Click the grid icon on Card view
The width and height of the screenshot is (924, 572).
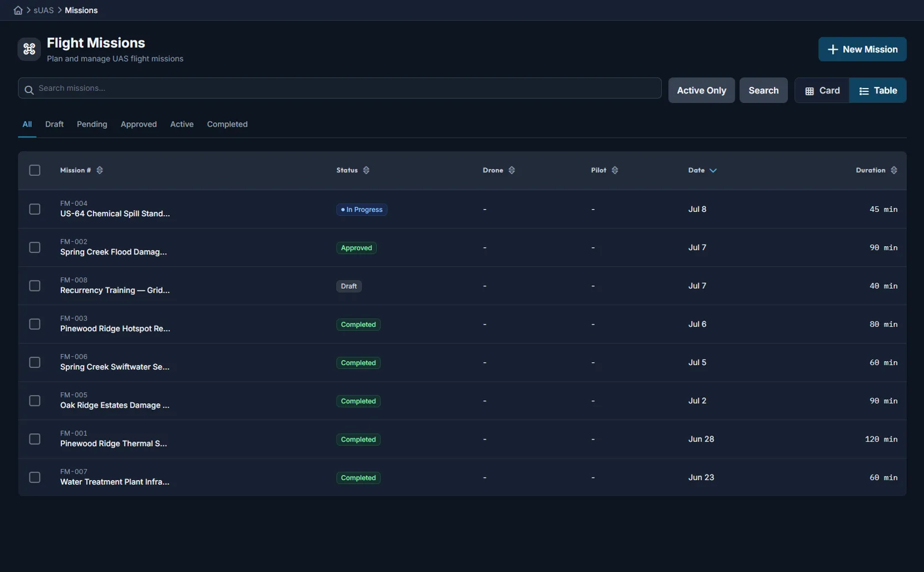(x=809, y=91)
